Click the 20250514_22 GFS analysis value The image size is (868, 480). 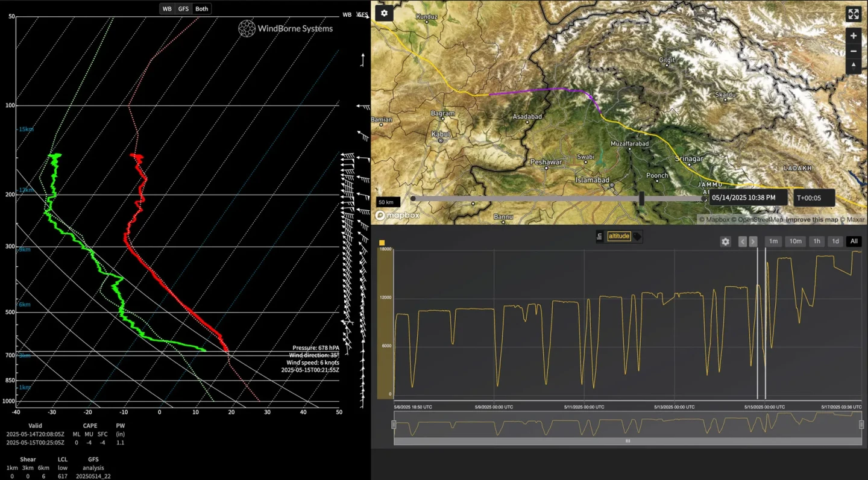(x=93, y=476)
